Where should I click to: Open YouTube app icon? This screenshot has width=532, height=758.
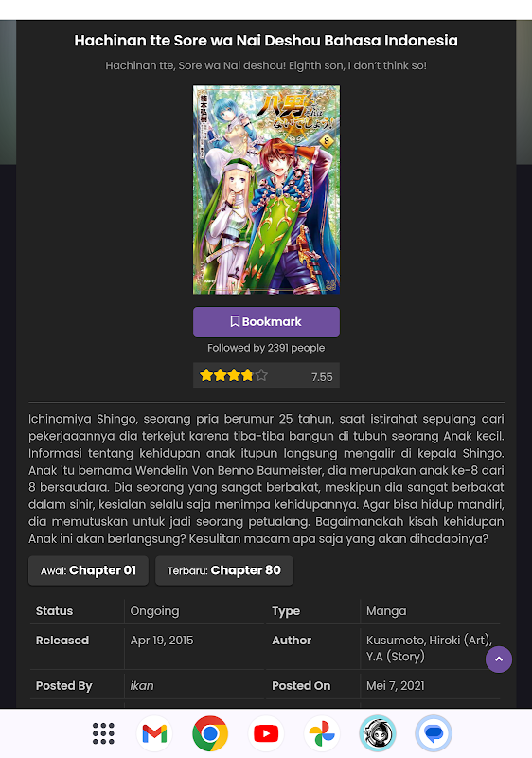point(266,733)
